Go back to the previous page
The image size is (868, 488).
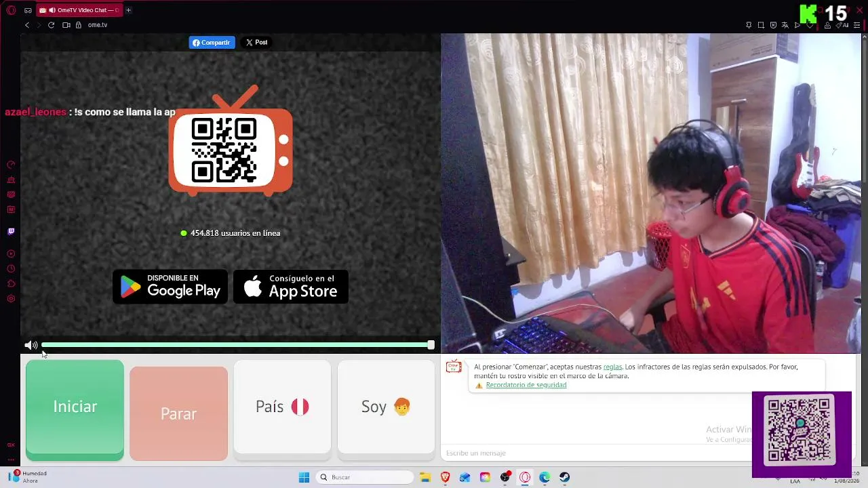(27, 25)
